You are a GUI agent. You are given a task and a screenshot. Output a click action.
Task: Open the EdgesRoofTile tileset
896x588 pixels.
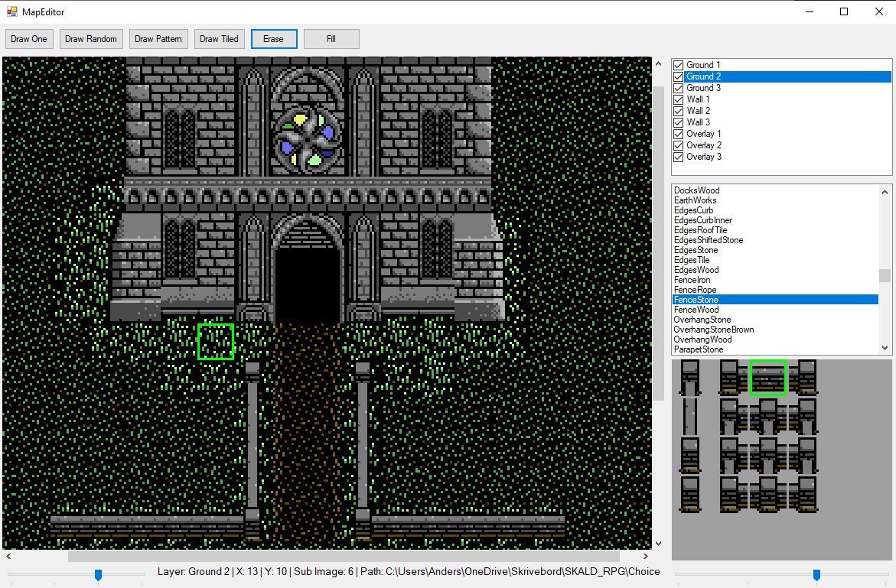click(775, 230)
